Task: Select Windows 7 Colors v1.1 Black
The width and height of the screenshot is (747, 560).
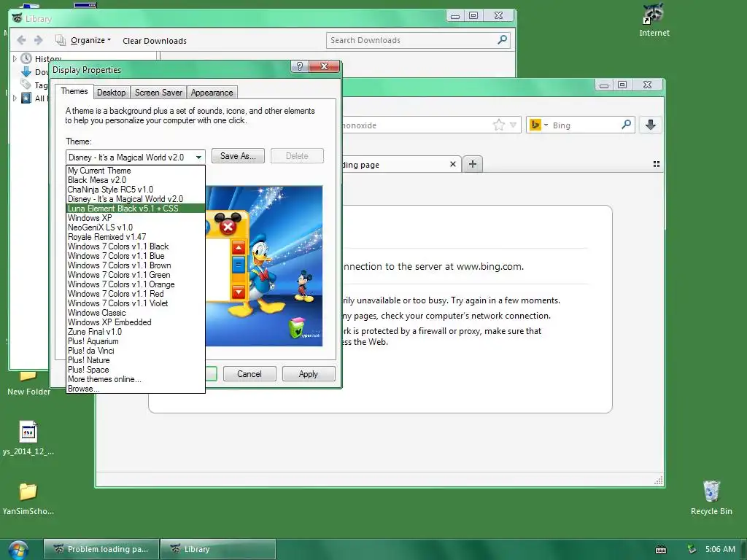Action: point(135,246)
